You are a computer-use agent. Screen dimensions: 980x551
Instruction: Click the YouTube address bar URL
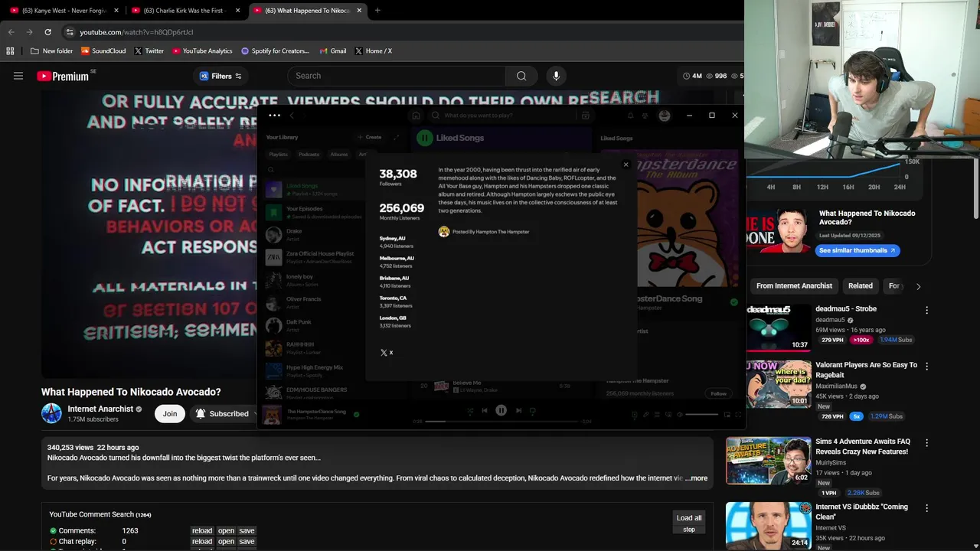[x=136, y=32]
